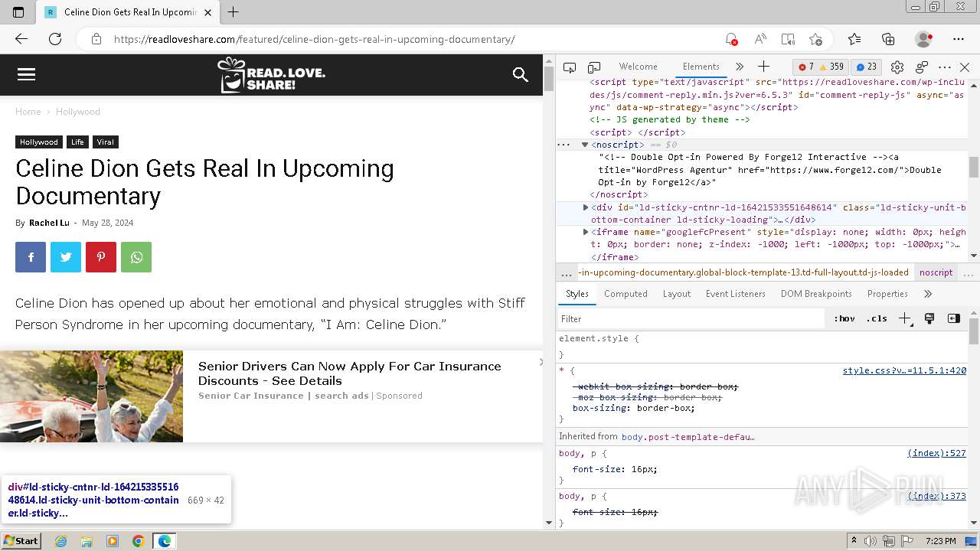Open (index):527 source link

pyautogui.click(x=936, y=453)
